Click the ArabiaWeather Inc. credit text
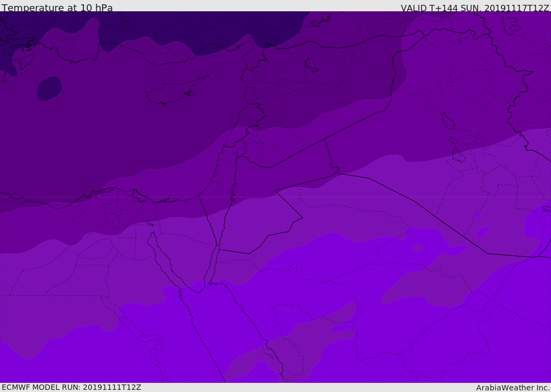The height and width of the screenshot is (392, 551). pos(513,388)
